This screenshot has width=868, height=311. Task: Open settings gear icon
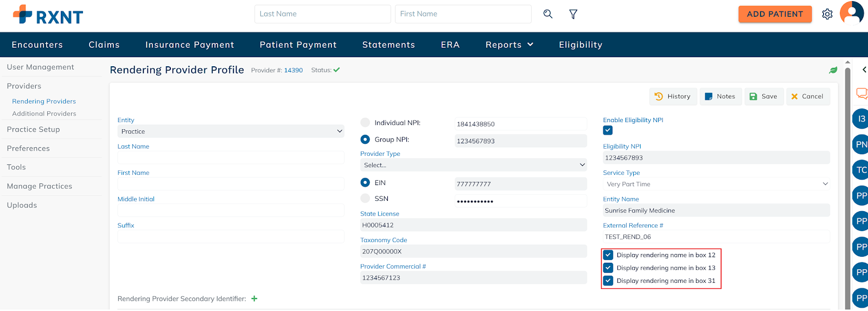pyautogui.click(x=827, y=14)
